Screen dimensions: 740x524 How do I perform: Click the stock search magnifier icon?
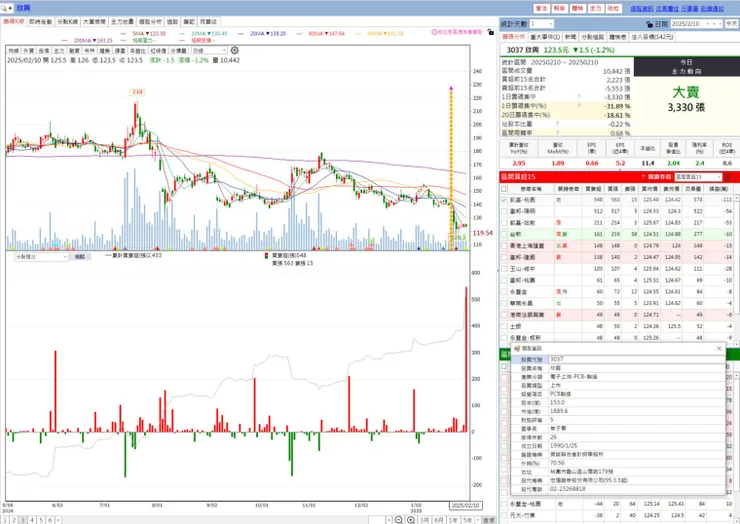4,8
